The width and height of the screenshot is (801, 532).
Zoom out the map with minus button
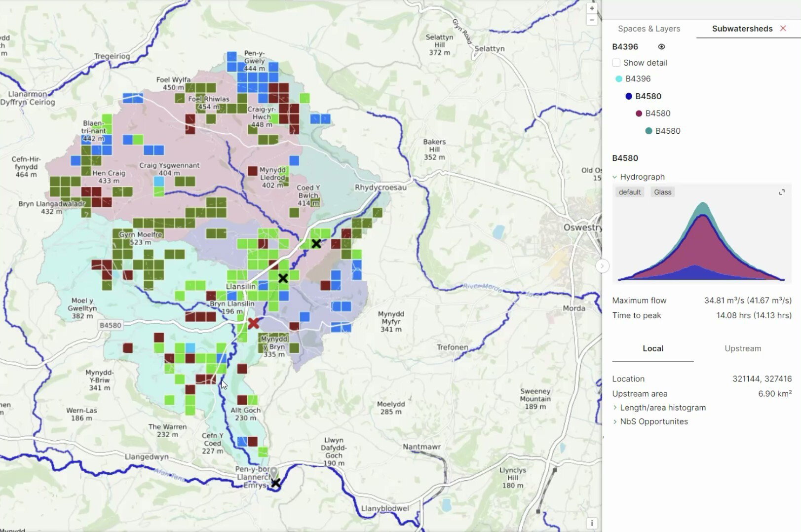click(x=592, y=20)
